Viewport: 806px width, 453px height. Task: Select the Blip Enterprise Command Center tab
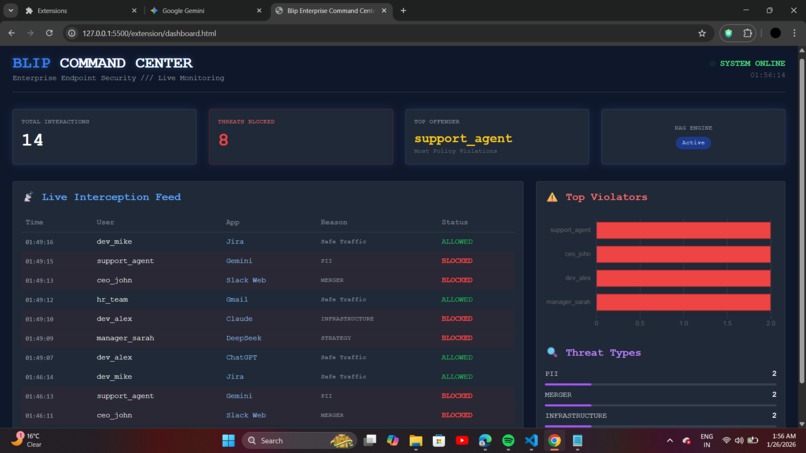coord(332,10)
